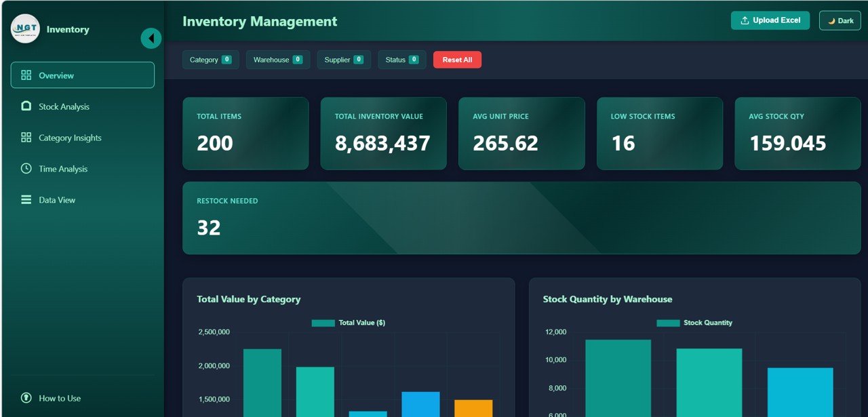Screen dimensions: 868x417
Task: Open the Status filter dropdown
Action: [x=401, y=60]
